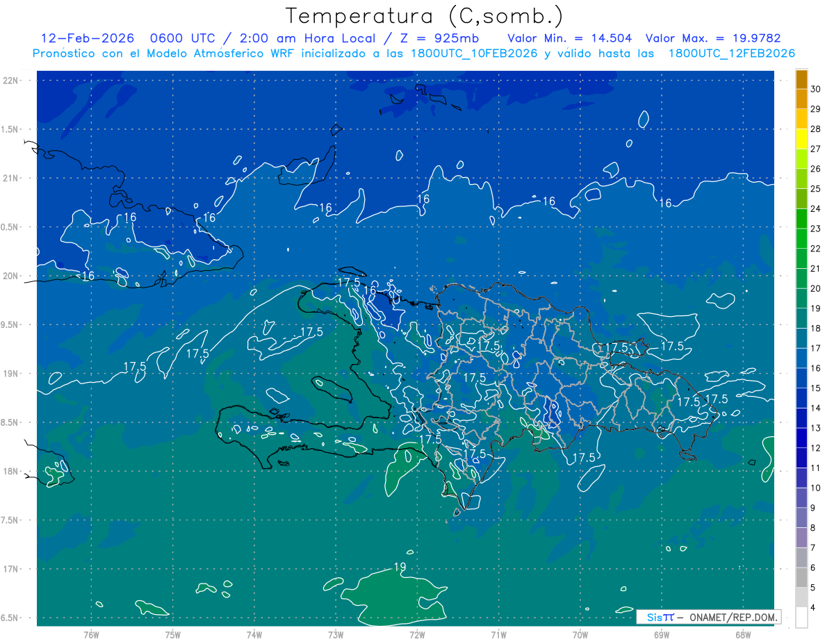Pick the topmost brown swatch of the colorbar
The width and height of the screenshot is (834, 644).
click(801, 79)
